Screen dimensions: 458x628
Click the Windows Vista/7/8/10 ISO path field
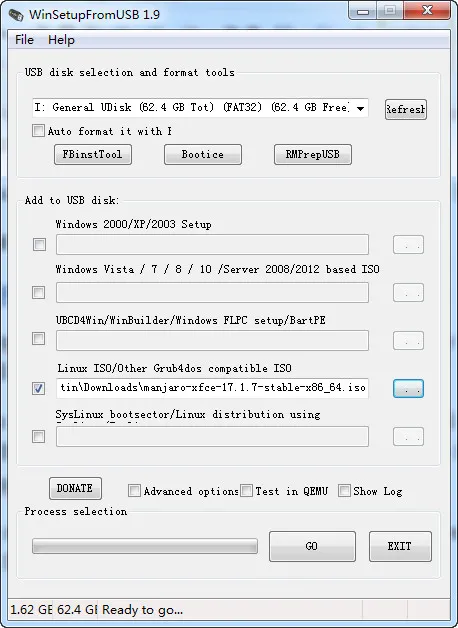pos(212,292)
